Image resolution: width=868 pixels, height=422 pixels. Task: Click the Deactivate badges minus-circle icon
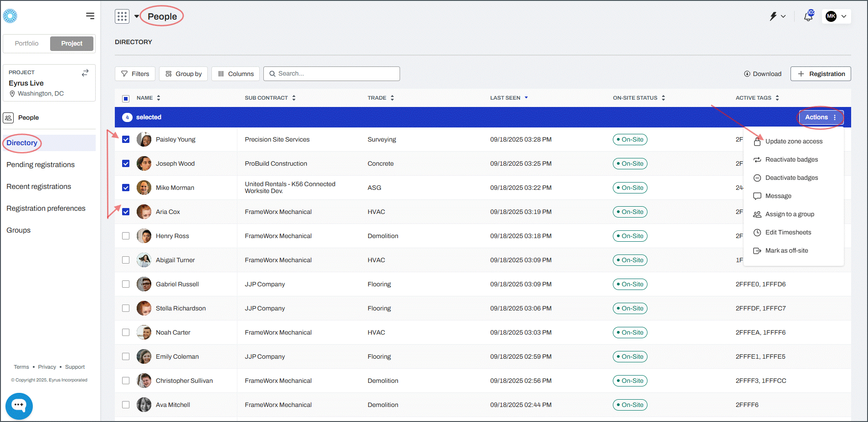(x=757, y=178)
